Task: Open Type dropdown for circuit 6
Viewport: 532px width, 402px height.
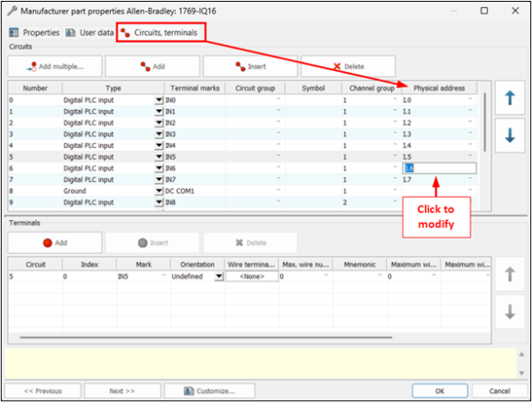Action: (159, 169)
